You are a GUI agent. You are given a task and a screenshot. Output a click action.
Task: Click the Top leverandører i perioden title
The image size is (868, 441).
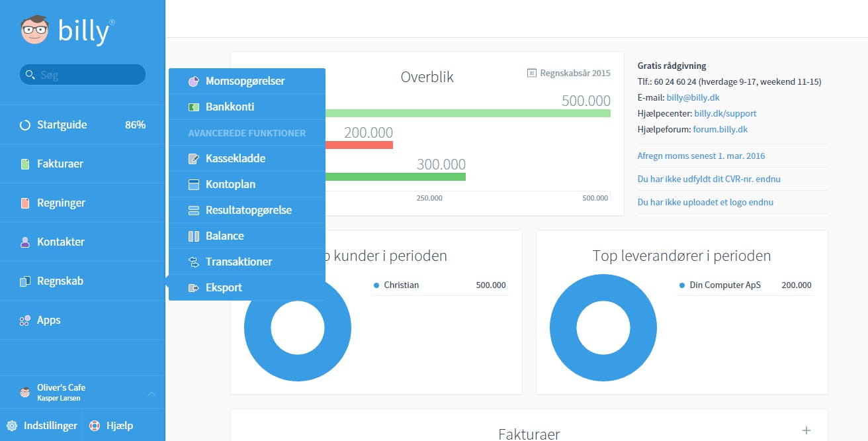[x=682, y=256]
